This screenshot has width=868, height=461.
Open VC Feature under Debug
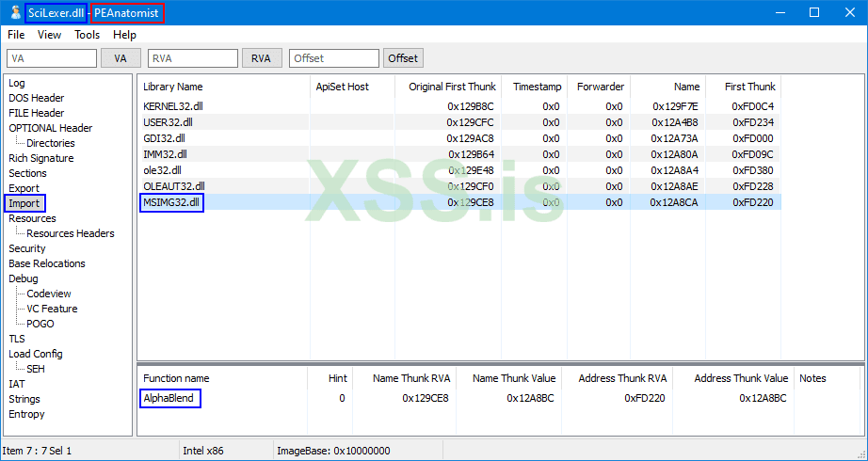point(52,309)
